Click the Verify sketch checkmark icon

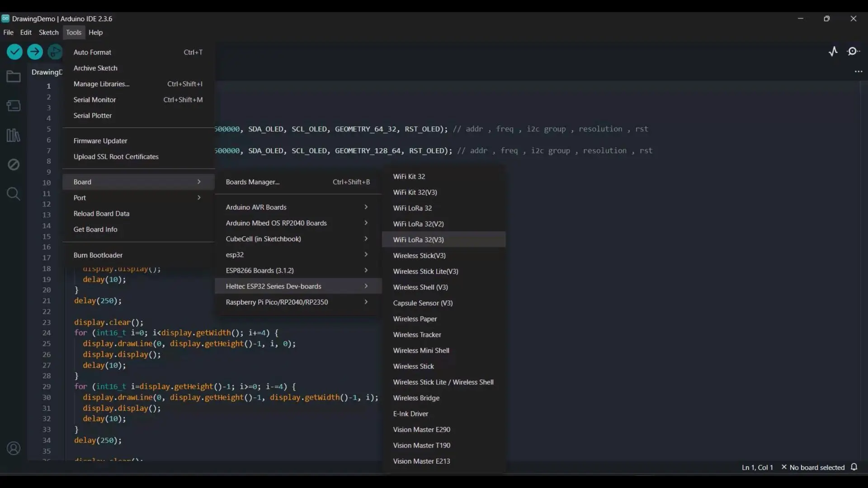coord(14,52)
